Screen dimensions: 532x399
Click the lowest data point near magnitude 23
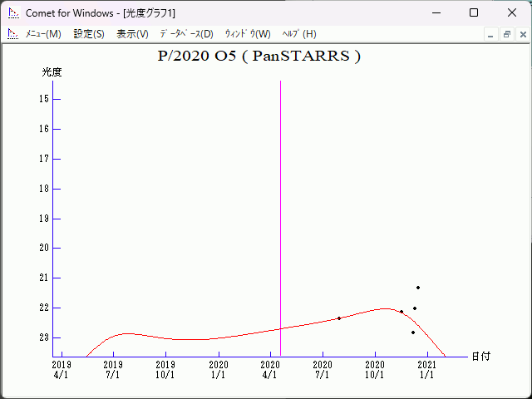[x=413, y=332]
